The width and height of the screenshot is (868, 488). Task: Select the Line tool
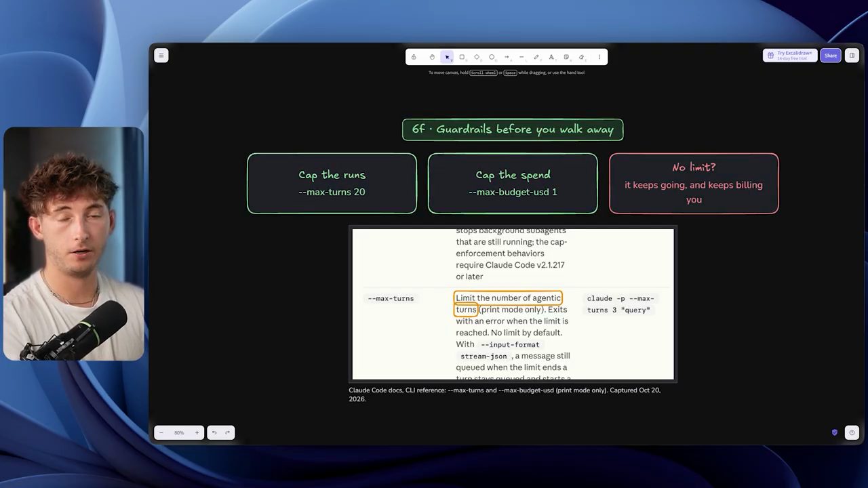pos(521,57)
